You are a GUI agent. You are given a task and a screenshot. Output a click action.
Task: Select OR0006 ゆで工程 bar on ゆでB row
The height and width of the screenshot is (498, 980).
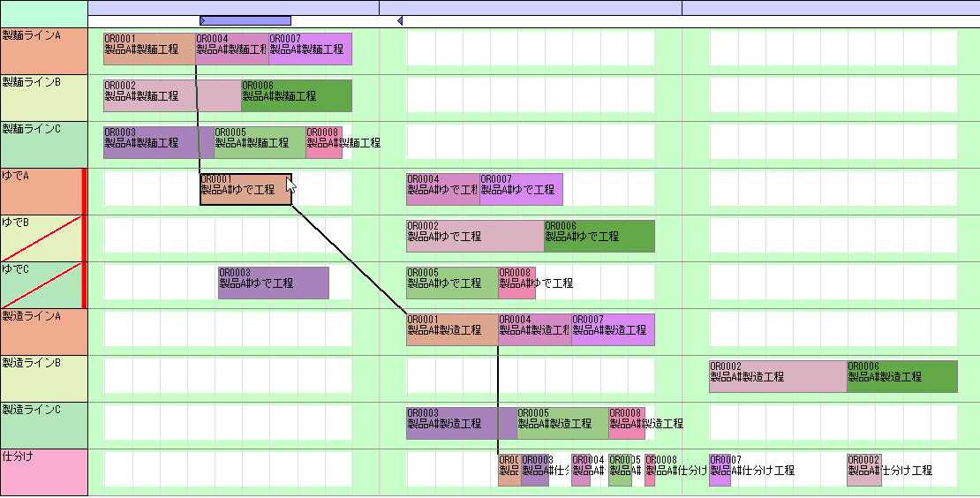pyautogui.click(x=599, y=237)
